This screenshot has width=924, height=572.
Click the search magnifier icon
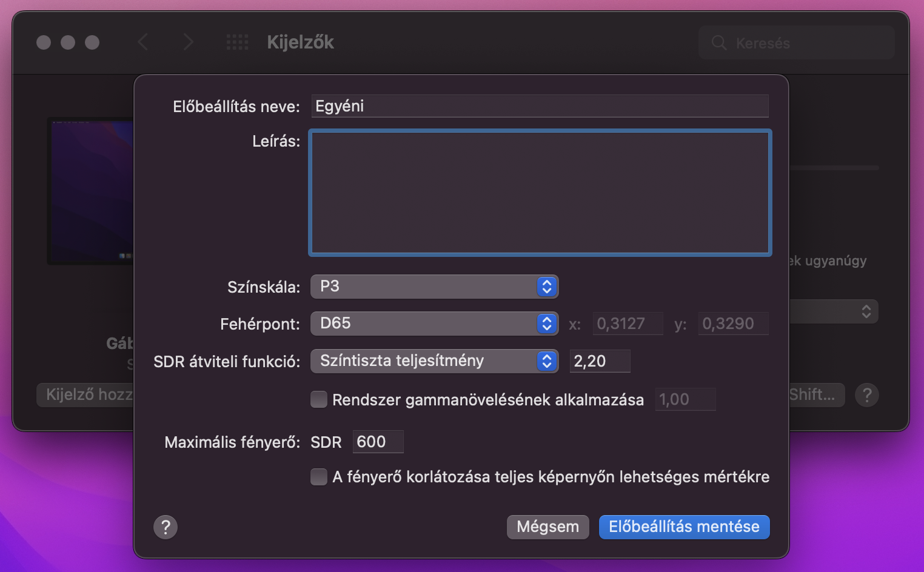(x=719, y=43)
